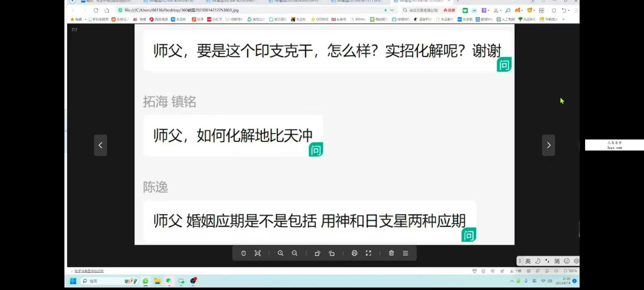Viewport: 644px width, 290px height.
Task: Go to the previous image with the left arrow
Action: [x=100, y=145]
